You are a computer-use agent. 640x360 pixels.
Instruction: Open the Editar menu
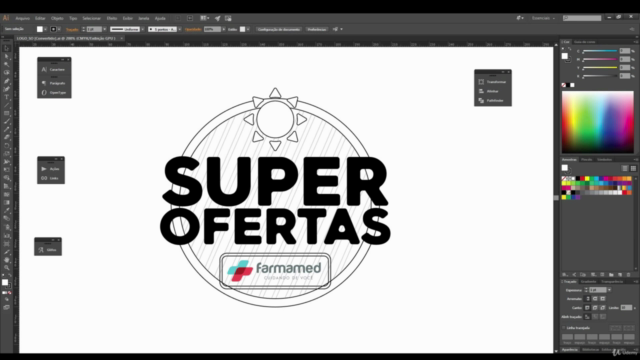coord(40,18)
